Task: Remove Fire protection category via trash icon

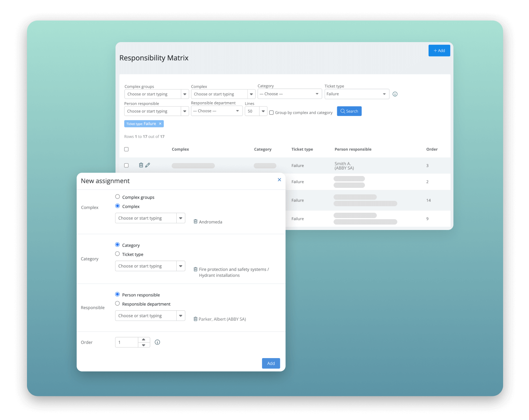Action: 195,269
